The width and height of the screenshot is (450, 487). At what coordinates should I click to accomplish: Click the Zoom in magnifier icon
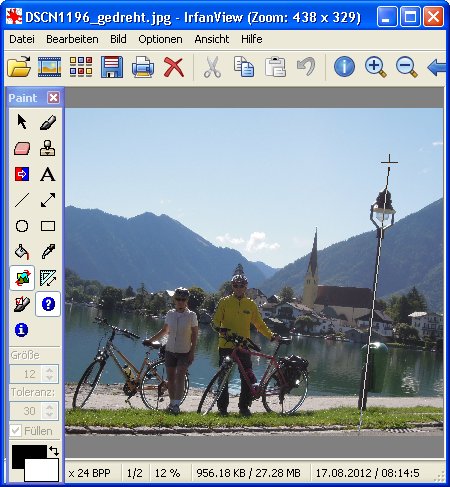click(x=376, y=67)
